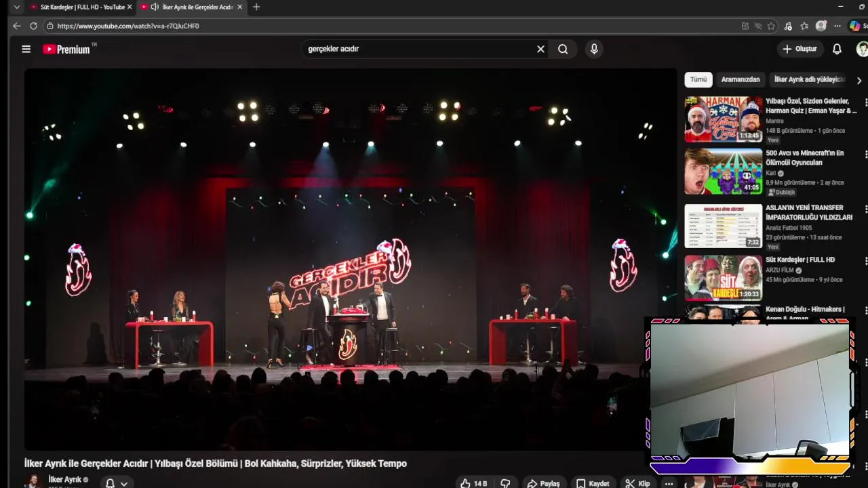
Task: Open Analiz Futbol 1905 channel name
Action: coord(789,228)
